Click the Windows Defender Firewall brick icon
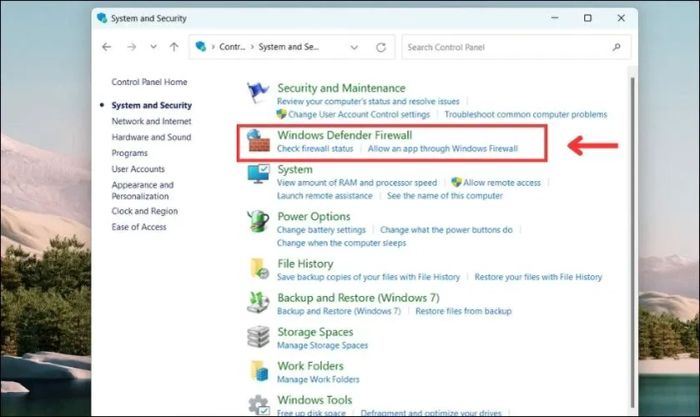Screen dimensions: 700x417 (x=258, y=141)
